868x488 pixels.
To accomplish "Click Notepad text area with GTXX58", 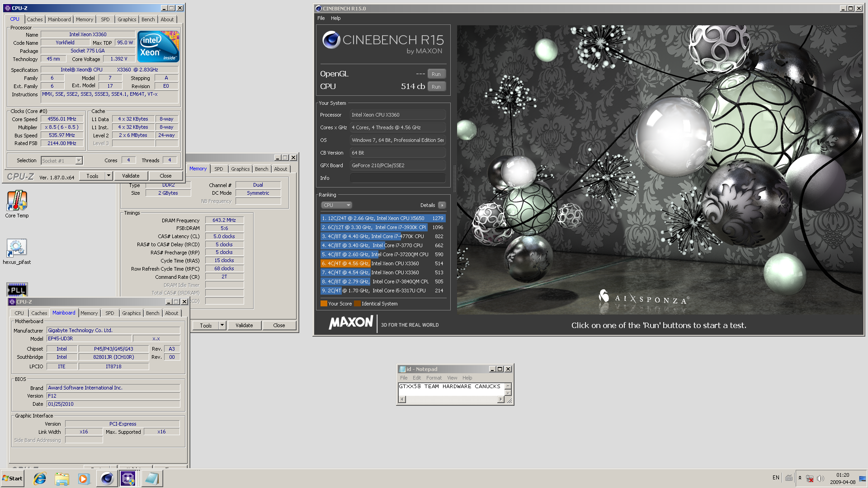I will coord(451,389).
